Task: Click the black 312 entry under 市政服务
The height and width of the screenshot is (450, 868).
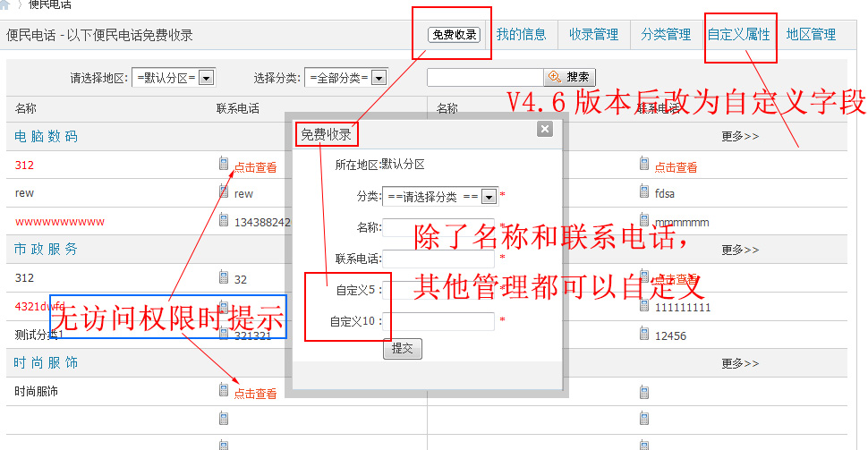Action: point(24,278)
